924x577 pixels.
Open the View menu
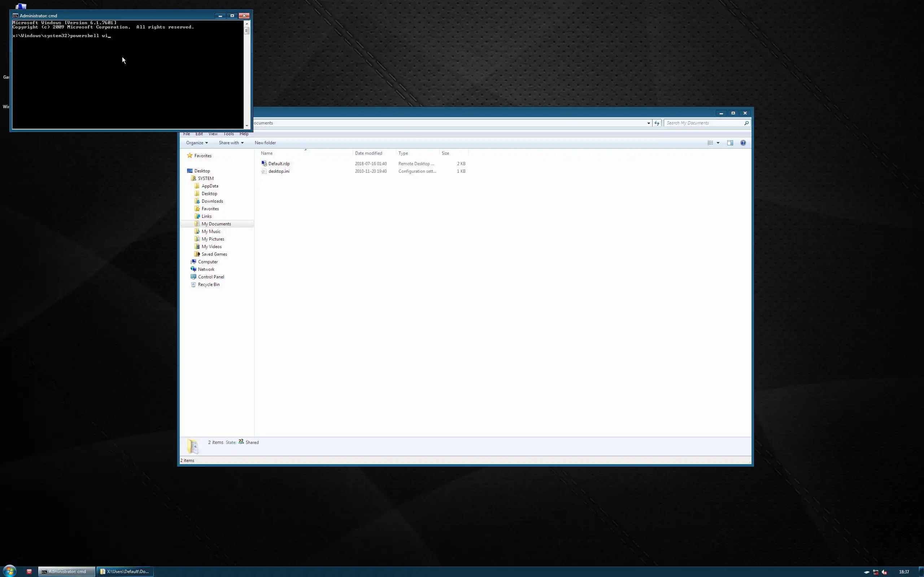click(x=213, y=134)
